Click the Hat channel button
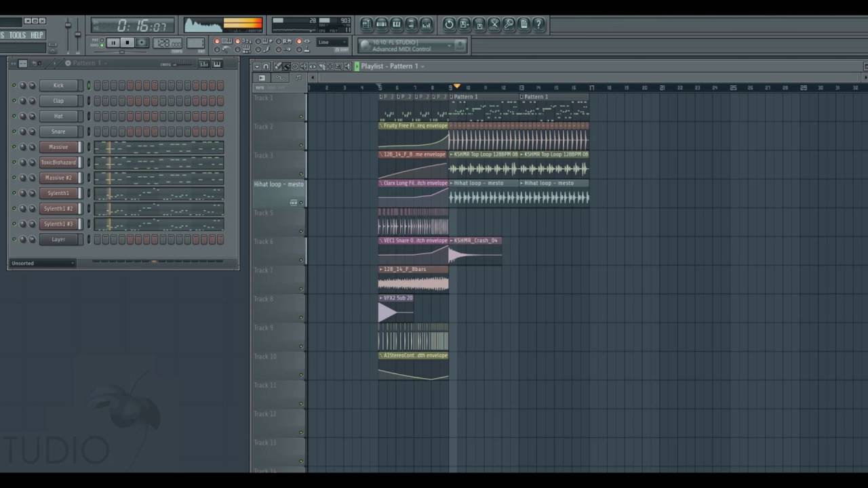This screenshot has height=488, width=868. point(58,116)
